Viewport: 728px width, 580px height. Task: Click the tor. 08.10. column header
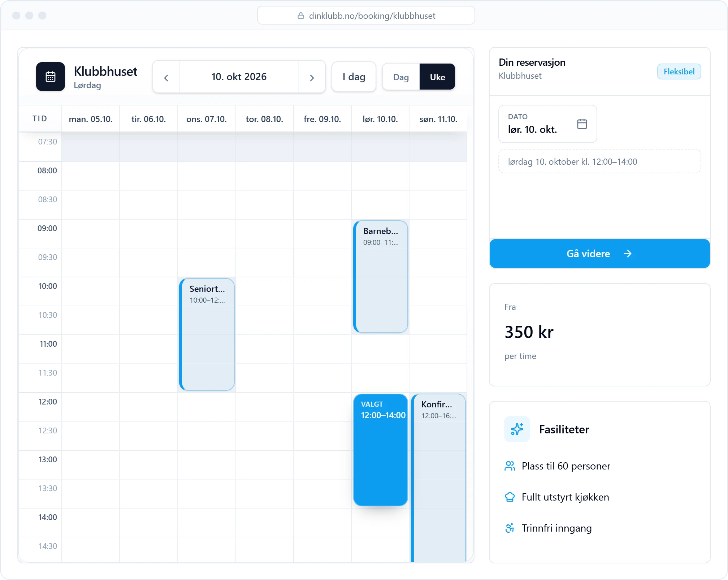(264, 119)
